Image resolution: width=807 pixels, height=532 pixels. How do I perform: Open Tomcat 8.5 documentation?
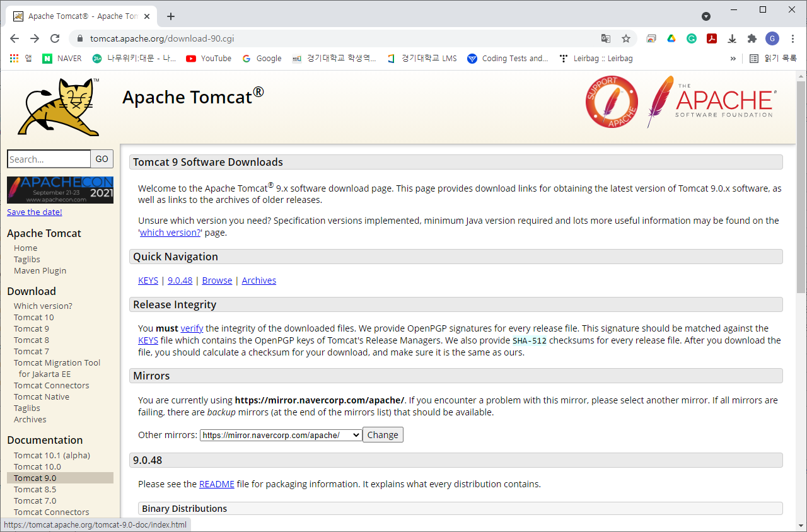click(35, 489)
